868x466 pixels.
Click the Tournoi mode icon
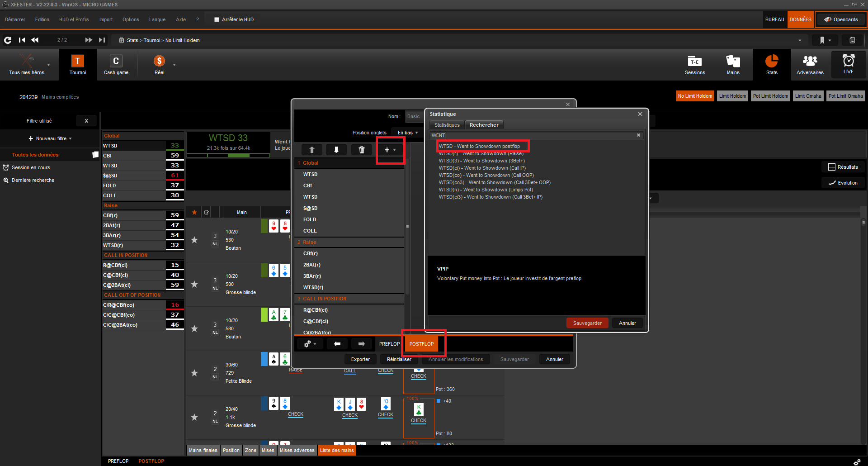click(78, 65)
